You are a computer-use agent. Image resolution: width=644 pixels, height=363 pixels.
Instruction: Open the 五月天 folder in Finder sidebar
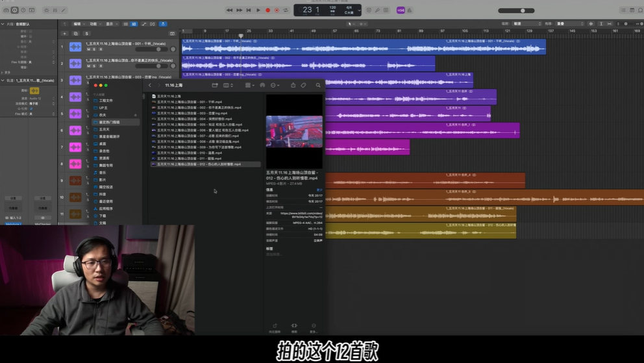pos(104,129)
